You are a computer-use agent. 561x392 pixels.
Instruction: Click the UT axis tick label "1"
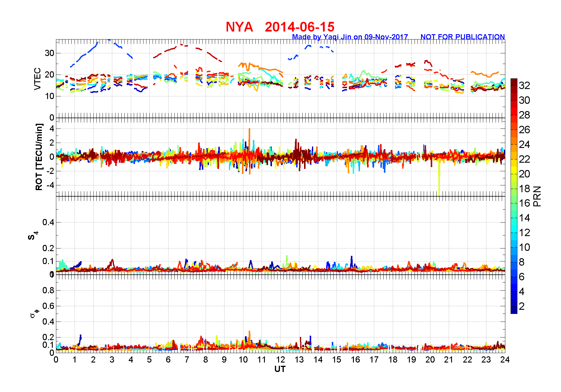click(75, 360)
